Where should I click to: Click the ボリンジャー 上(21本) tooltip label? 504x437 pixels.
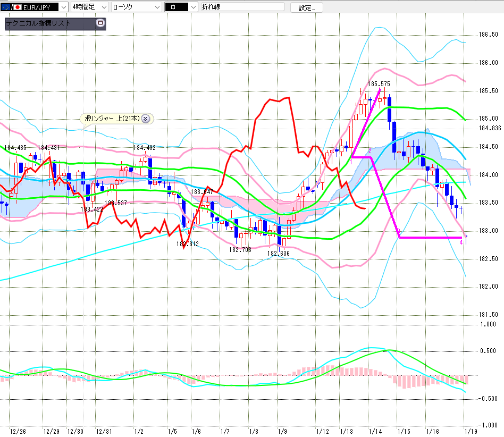click(x=112, y=119)
